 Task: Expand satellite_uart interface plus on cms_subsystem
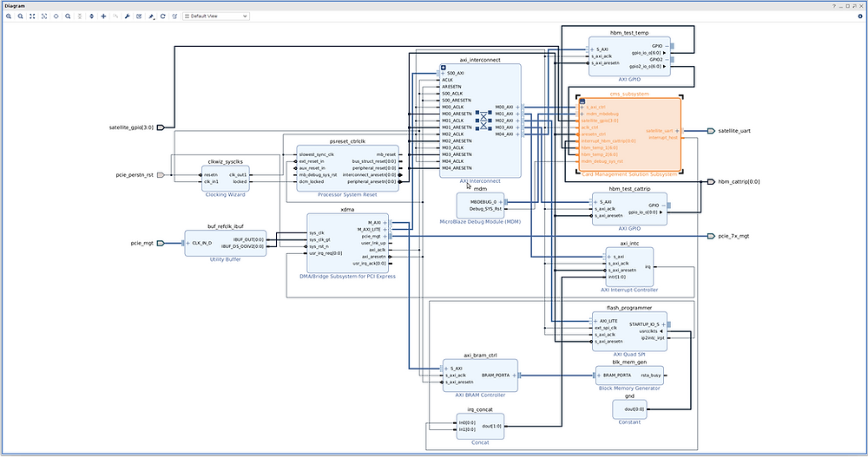click(x=677, y=131)
